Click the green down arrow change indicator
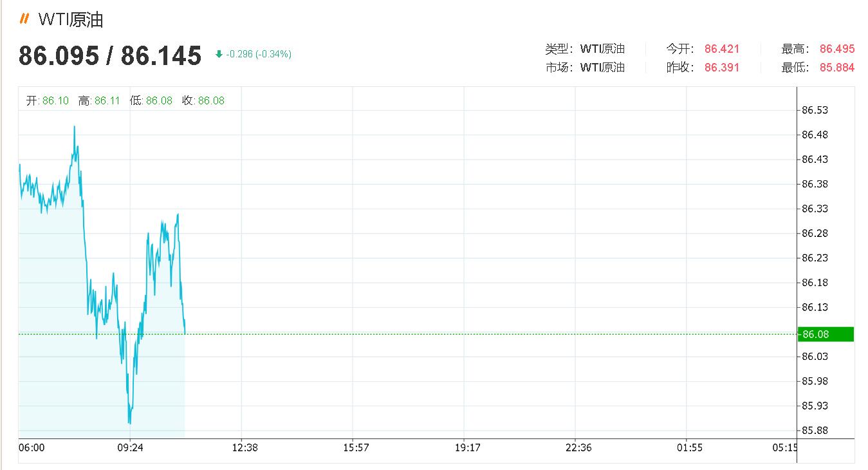 click(219, 55)
